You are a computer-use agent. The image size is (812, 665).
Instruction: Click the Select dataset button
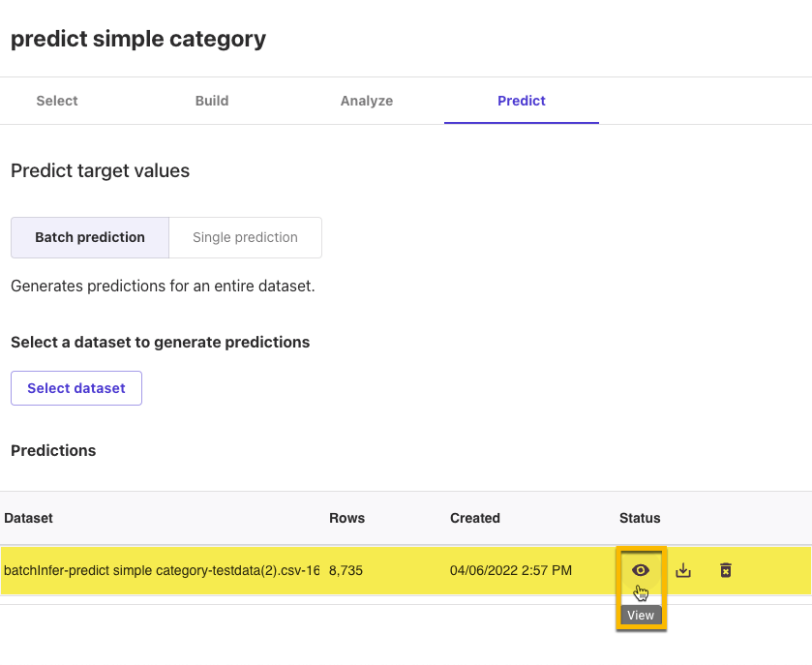coord(76,388)
